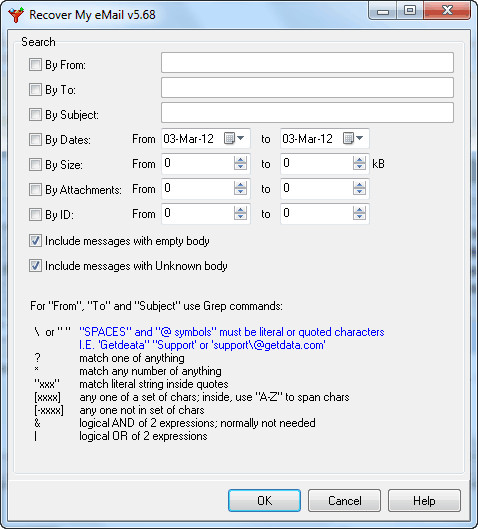The width and height of the screenshot is (478, 529).
Task: Increase the By Attachments to value
Action: tap(359, 185)
